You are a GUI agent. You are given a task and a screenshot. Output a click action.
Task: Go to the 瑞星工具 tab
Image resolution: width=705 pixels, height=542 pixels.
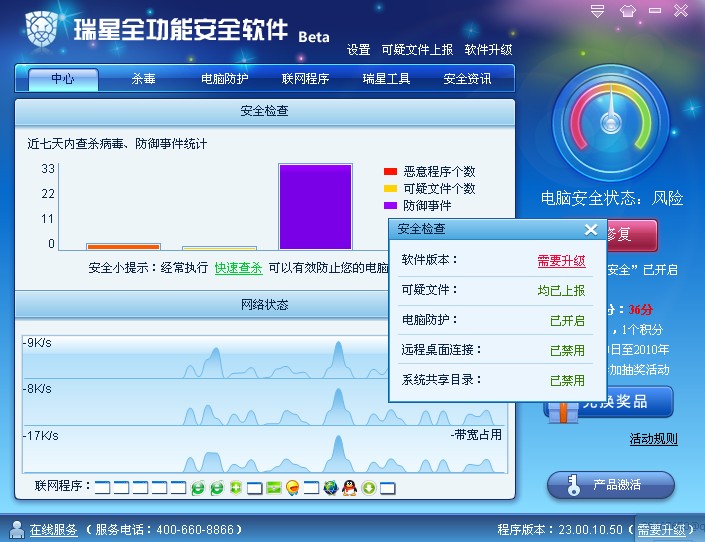[386, 79]
